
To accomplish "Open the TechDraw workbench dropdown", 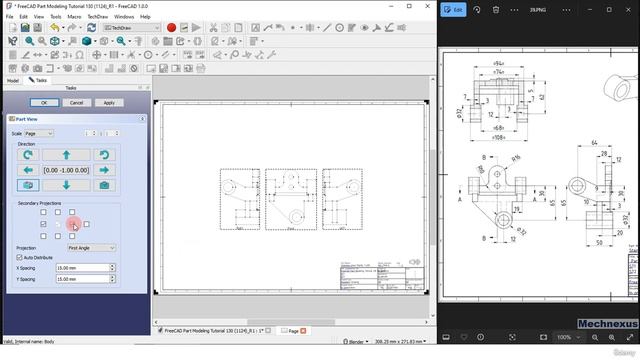I will pyautogui.click(x=132, y=28).
